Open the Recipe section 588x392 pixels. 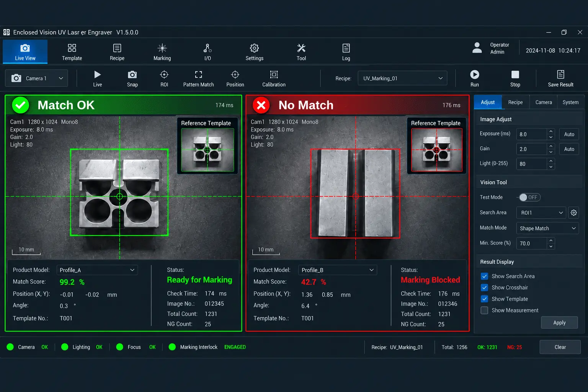click(117, 52)
